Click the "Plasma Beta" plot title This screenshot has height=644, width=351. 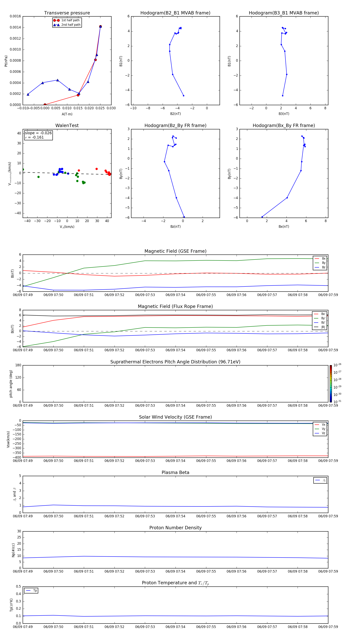(x=175, y=472)
